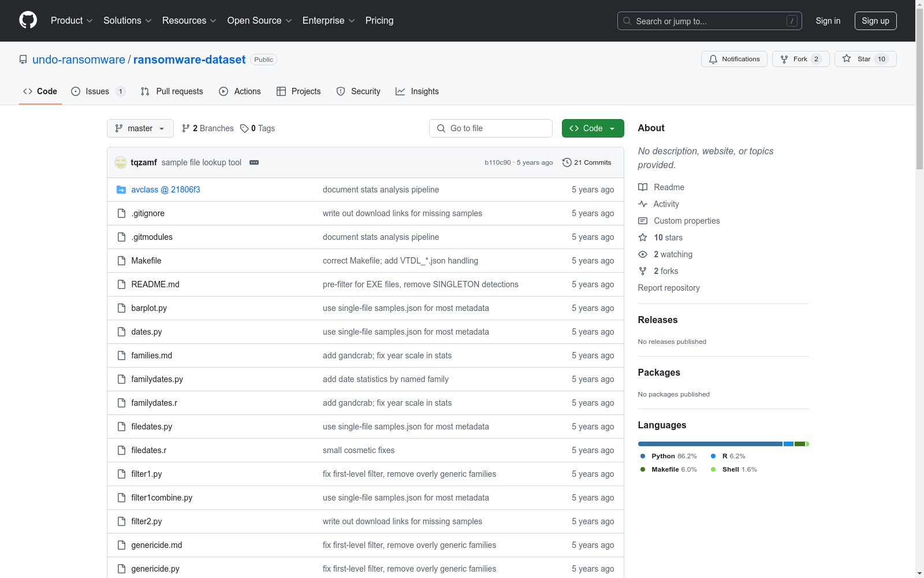Click the file icon beside README.md
924x578 pixels.
pyautogui.click(x=121, y=284)
